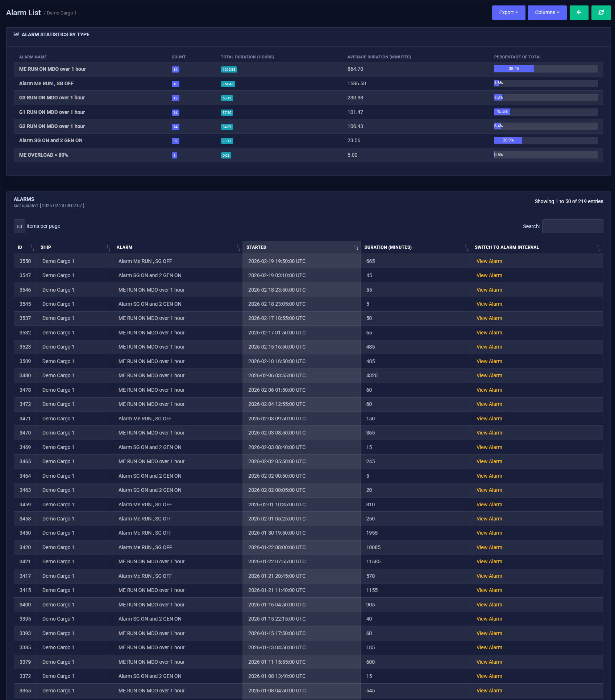615x700 pixels.
Task: Select the items per page value box
Action: pos(19,226)
